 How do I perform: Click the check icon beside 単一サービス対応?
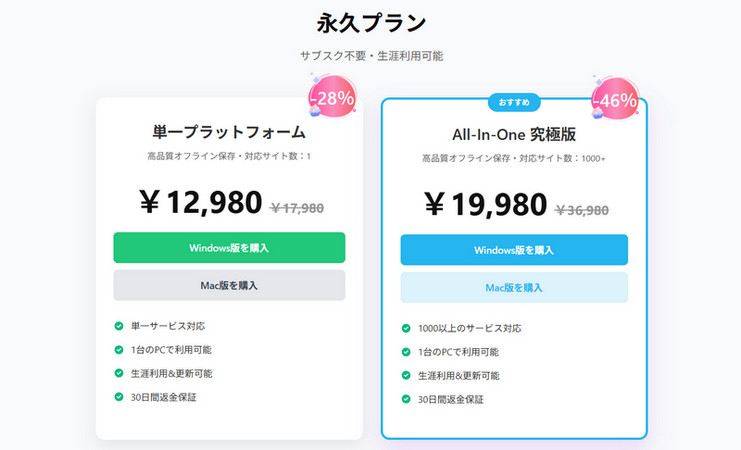[119, 325]
